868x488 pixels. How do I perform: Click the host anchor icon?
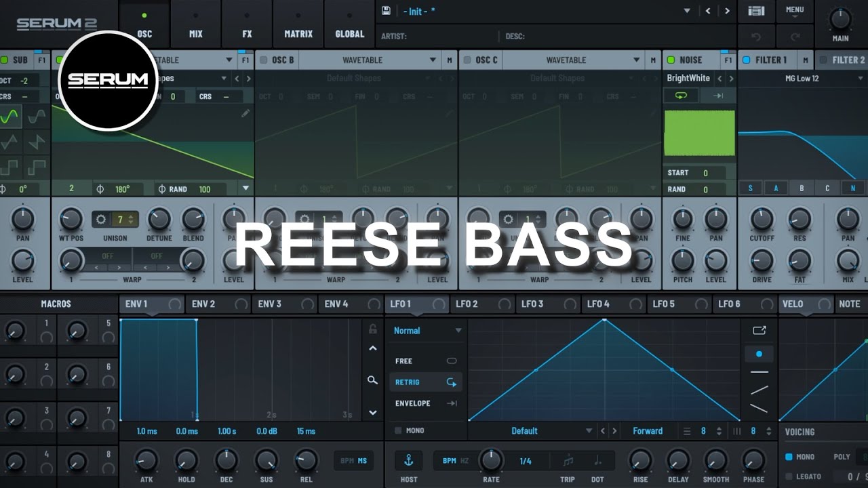pos(408,461)
